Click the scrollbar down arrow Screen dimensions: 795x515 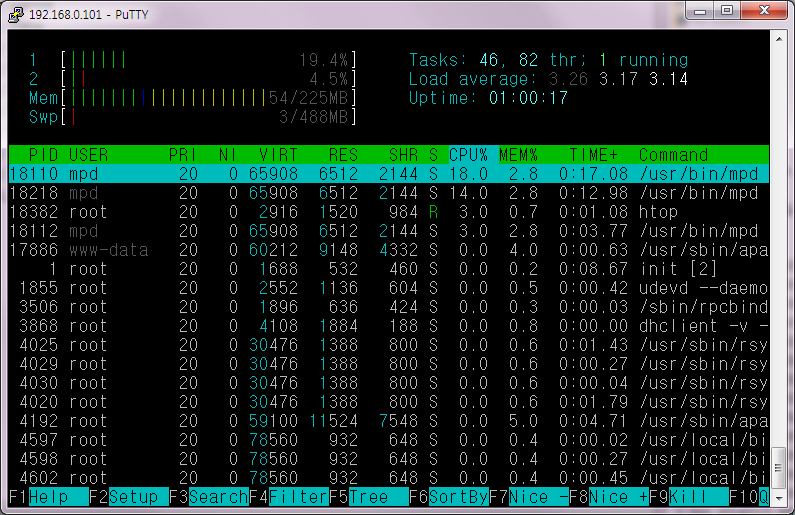coord(778,498)
